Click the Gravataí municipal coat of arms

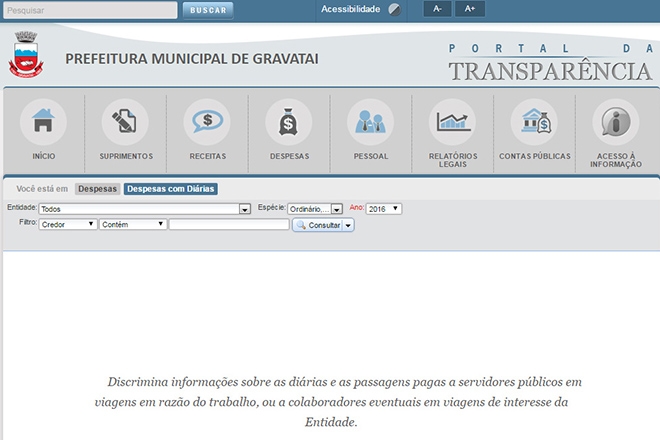click(24, 55)
